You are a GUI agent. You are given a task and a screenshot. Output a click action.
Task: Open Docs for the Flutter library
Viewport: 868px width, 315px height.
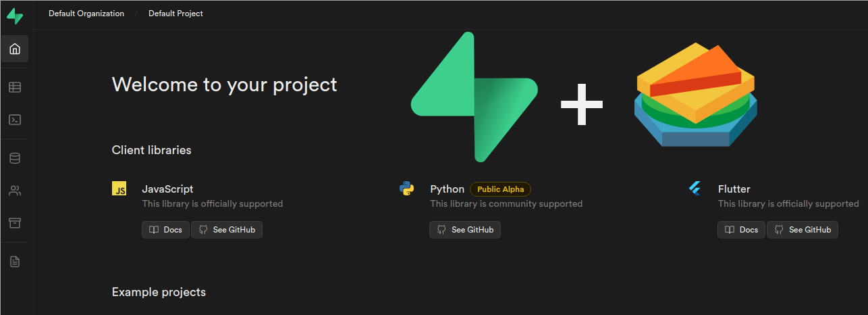(x=741, y=230)
